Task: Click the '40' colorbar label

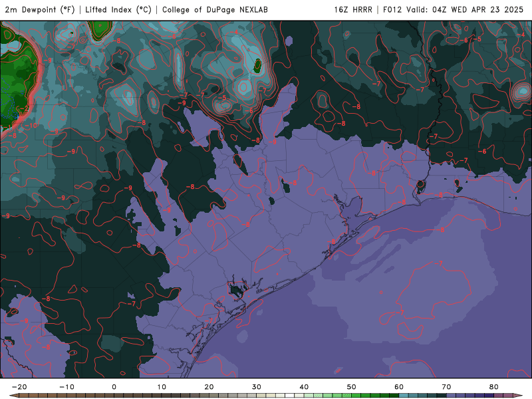Action: click(304, 387)
